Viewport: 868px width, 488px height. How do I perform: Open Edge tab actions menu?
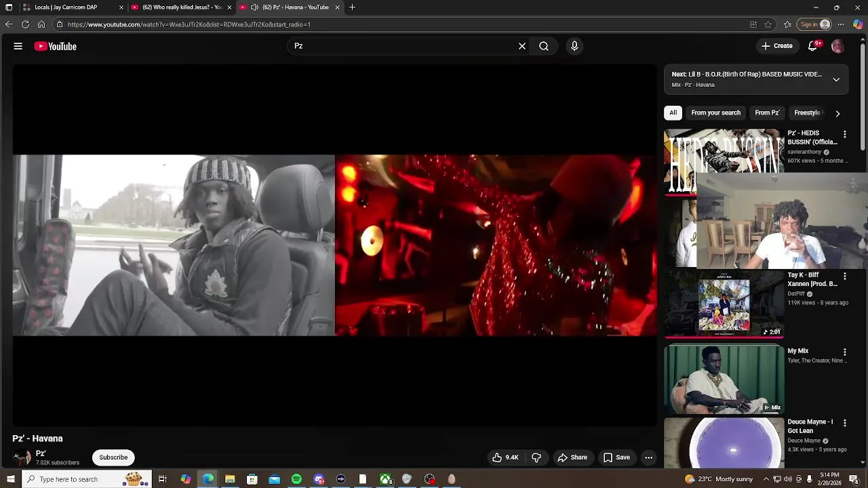9,7
